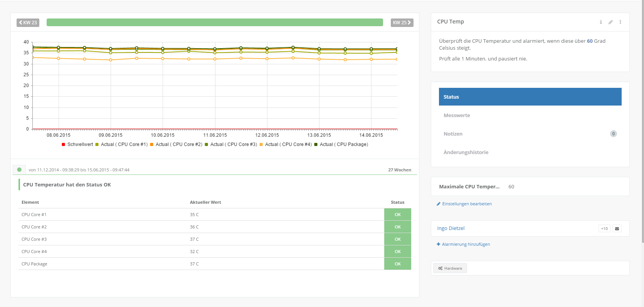The image size is (644, 307).
Task: Click the green status circle icon
Action: click(19, 169)
